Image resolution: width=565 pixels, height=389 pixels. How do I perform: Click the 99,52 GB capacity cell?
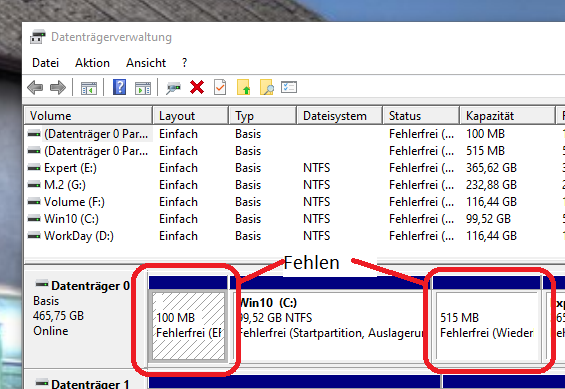(x=488, y=219)
